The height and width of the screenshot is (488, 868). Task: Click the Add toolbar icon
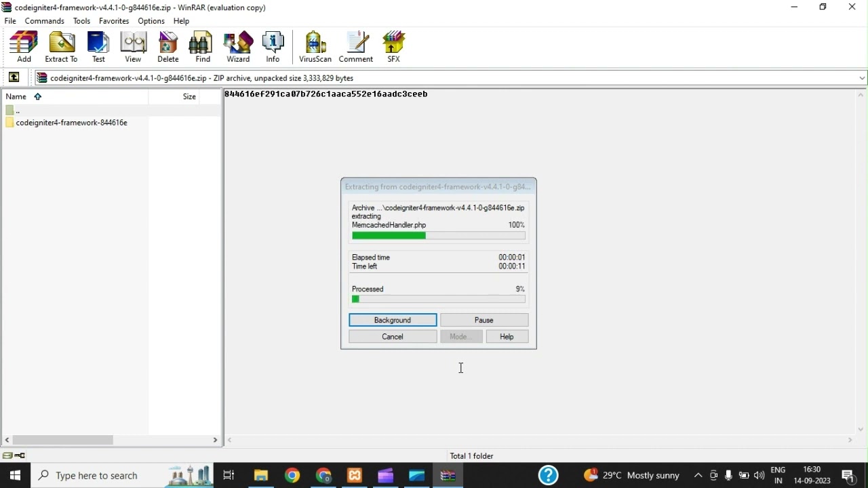(x=24, y=47)
